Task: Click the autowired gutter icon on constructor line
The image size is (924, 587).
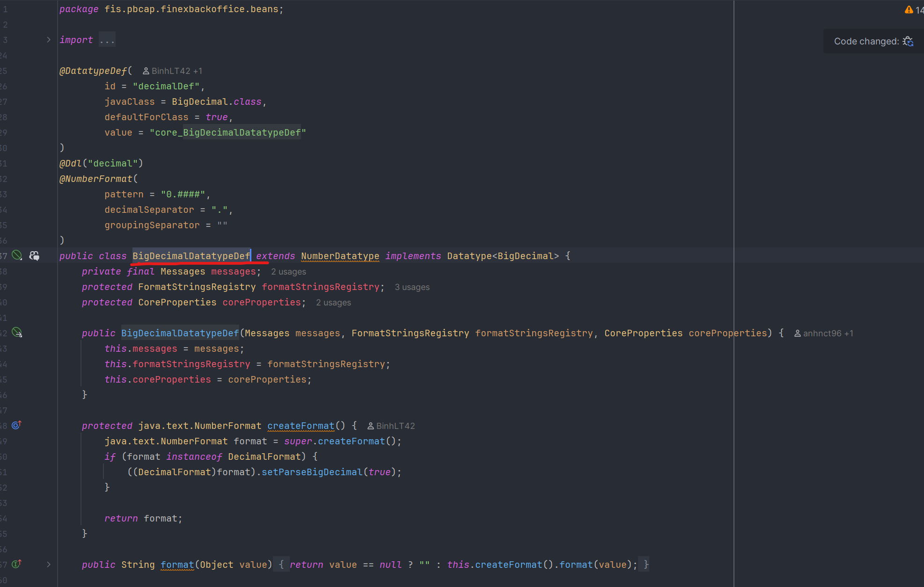Action: [x=17, y=333]
